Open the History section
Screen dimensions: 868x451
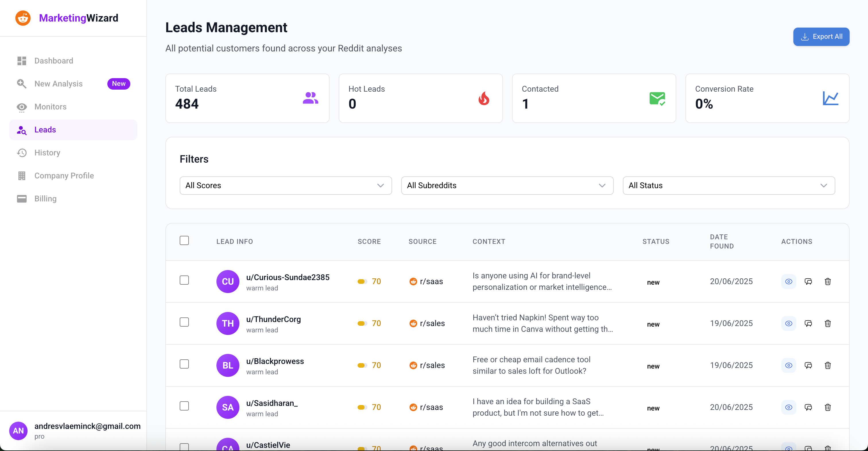47,153
